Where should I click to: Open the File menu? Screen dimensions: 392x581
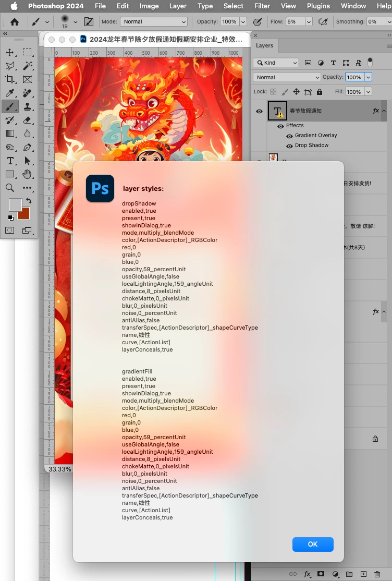click(100, 6)
